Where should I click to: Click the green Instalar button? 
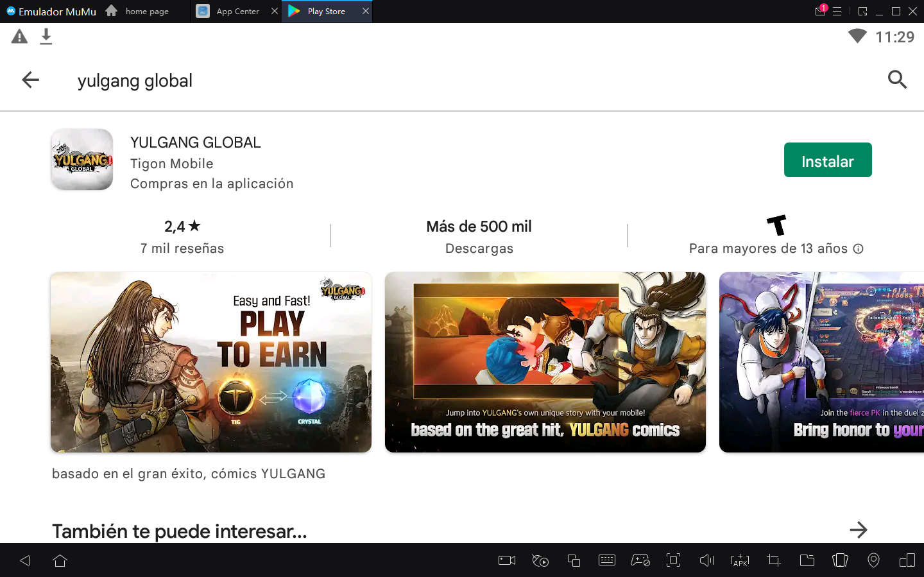tap(827, 160)
